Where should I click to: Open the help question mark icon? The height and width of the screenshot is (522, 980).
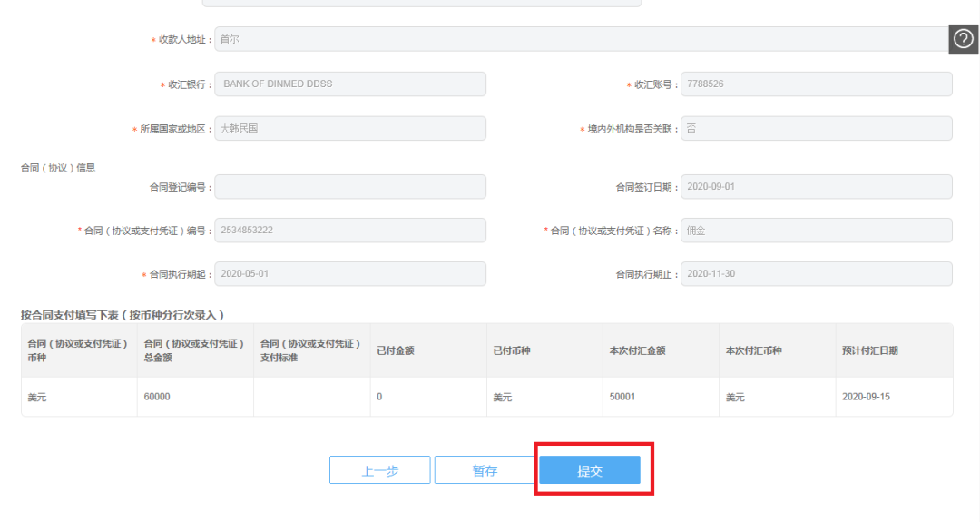point(963,39)
